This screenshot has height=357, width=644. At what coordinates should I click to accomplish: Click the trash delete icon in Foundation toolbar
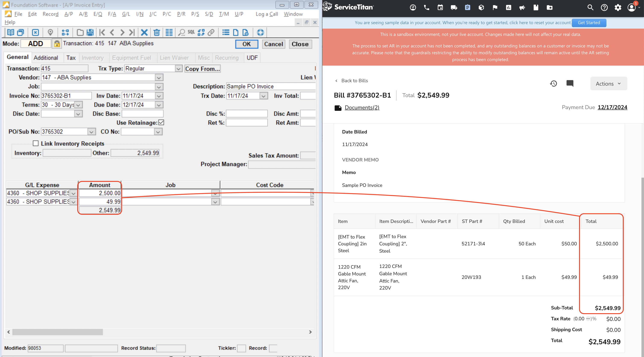pos(157,32)
